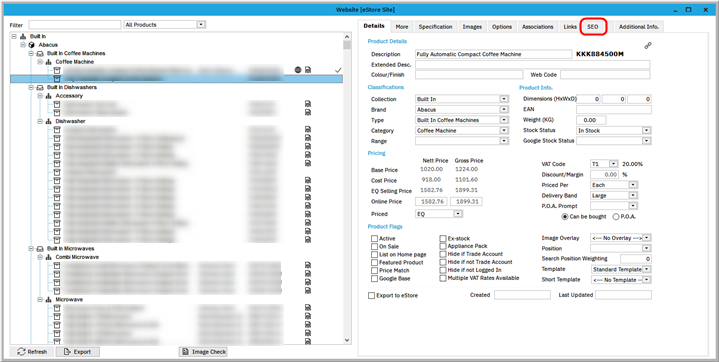Viewport: 719px width, 362px height.
Task: Enable Price Match checkbox
Action: click(375, 271)
